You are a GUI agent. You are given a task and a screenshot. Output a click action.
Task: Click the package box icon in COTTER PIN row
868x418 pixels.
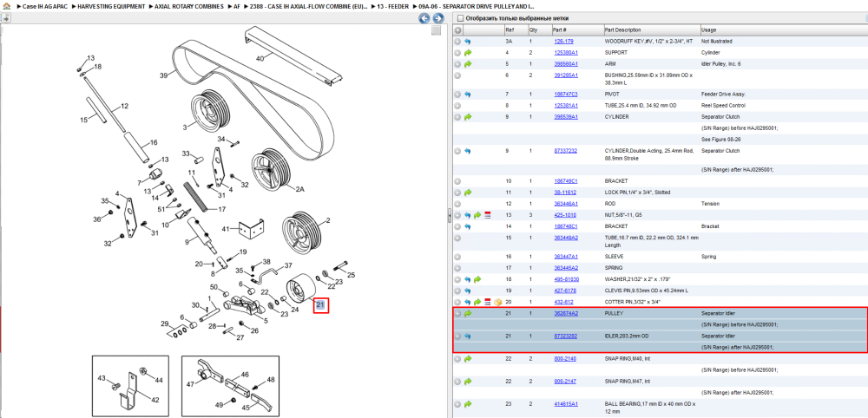pos(497,302)
